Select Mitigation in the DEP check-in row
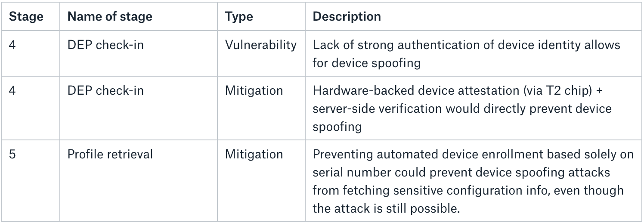 coord(254,91)
